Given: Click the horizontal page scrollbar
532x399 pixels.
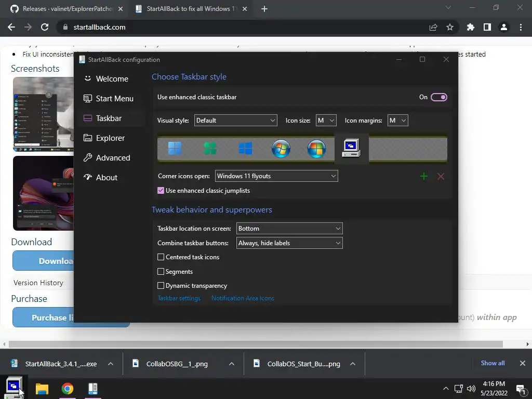Looking at the screenshot, I should [256, 344].
